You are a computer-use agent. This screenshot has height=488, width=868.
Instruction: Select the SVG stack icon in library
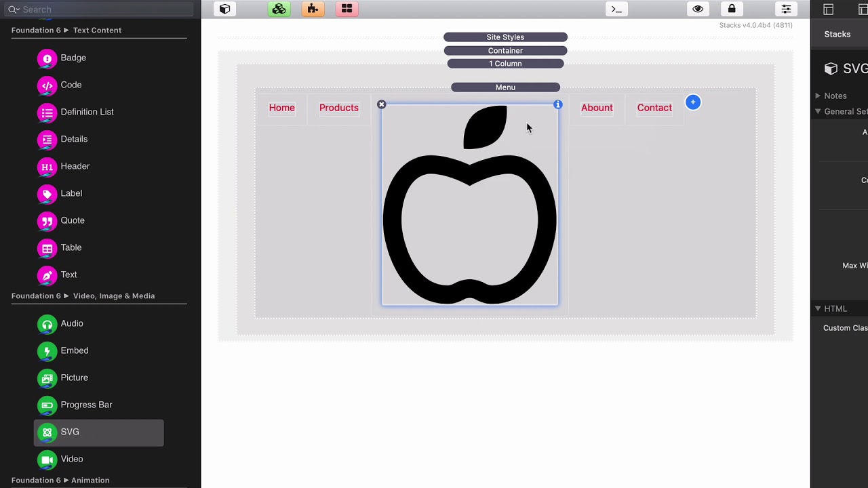(x=47, y=432)
